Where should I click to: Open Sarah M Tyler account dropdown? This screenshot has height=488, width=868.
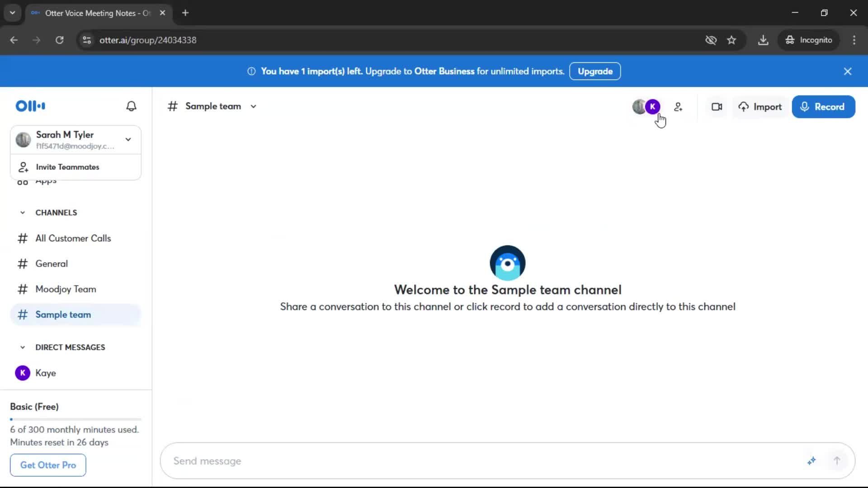pos(75,140)
